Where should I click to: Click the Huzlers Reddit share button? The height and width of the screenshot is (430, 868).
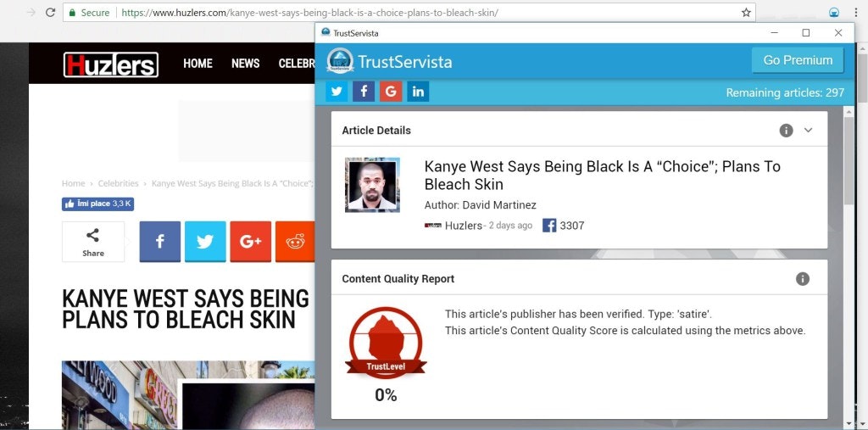pos(295,242)
